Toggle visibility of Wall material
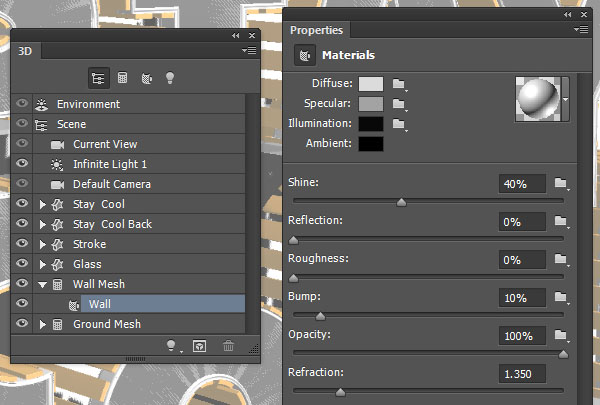 tap(22, 303)
